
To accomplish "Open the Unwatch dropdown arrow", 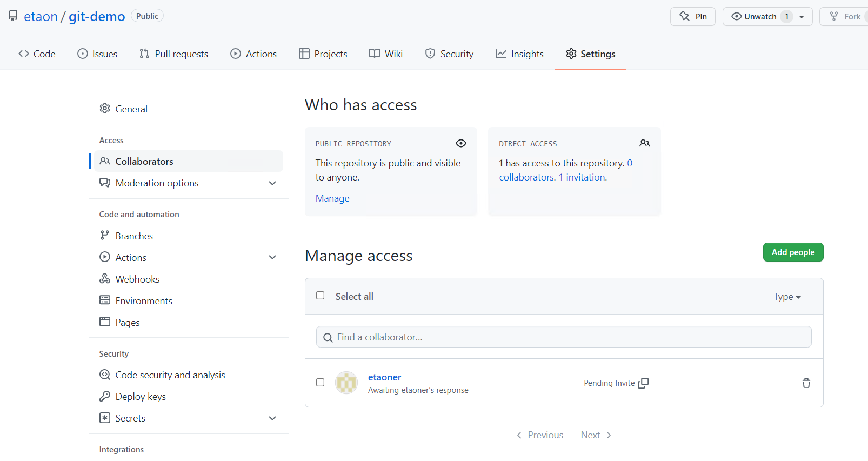I will [x=802, y=17].
